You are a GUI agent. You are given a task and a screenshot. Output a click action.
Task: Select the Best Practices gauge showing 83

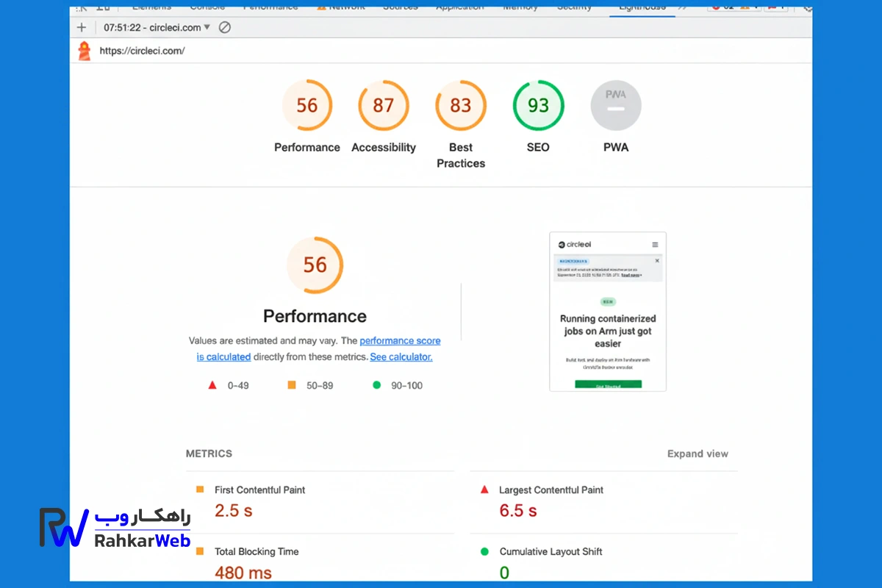(x=461, y=105)
